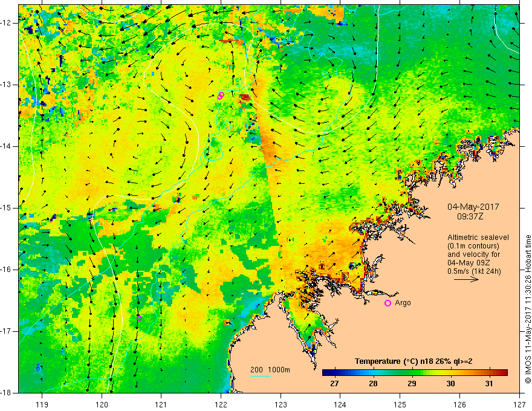Click the "Altimetric sealevel" text line
Image resolution: width=532 pixels, height=411 pixels.
(478, 238)
